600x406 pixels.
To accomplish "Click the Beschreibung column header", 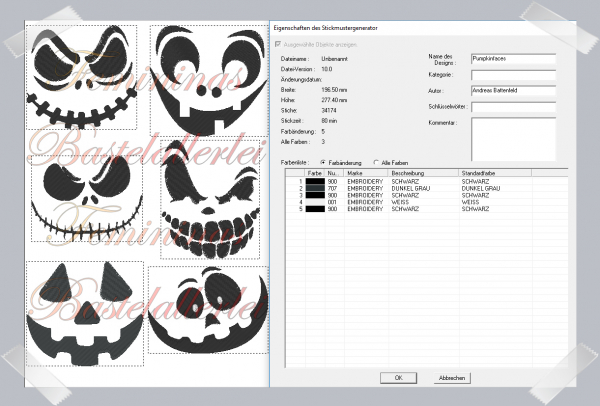I will click(x=423, y=173).
